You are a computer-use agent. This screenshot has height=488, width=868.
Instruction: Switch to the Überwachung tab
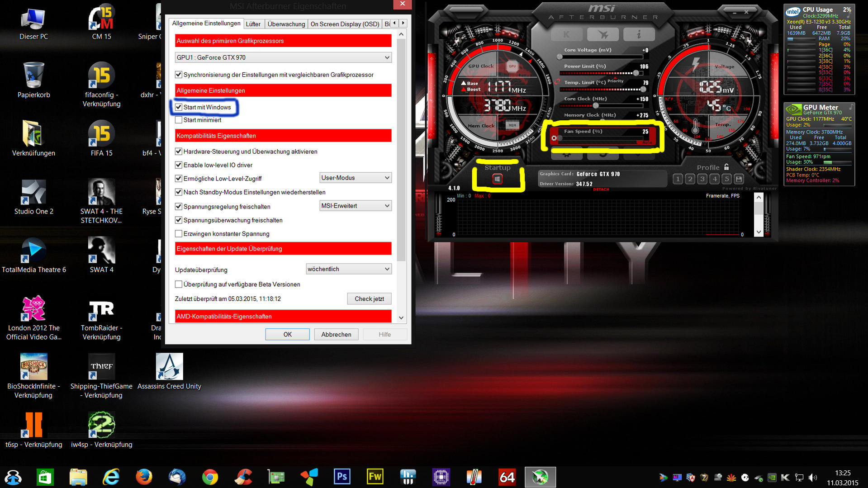coord(286,24)
